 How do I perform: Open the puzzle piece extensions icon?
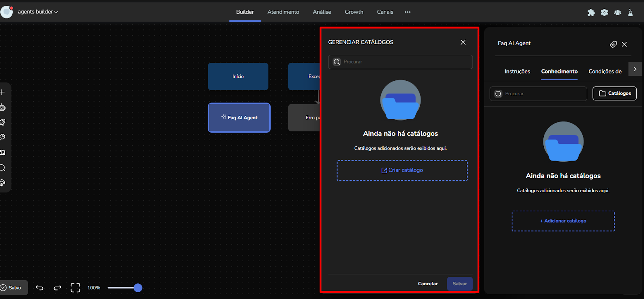(591, 12)
